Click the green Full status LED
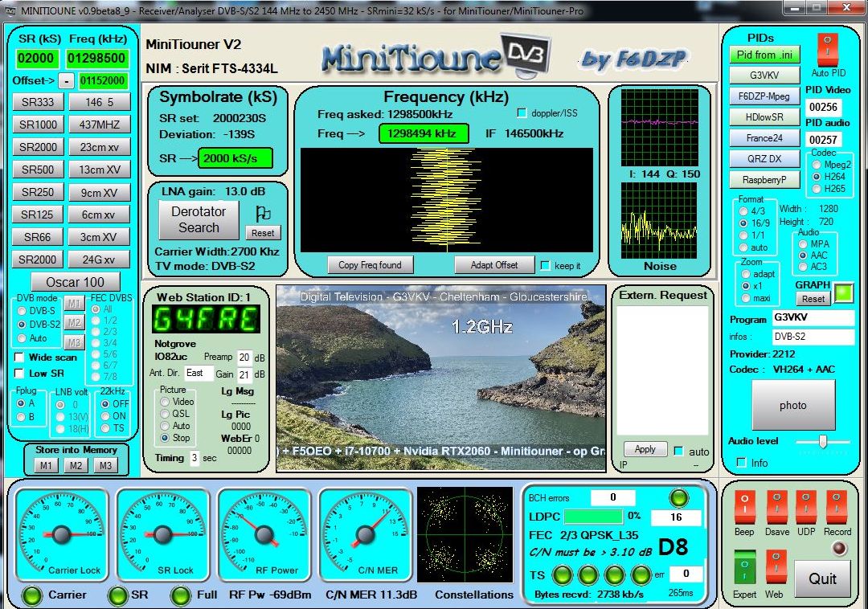 click(x=181, y=595)
